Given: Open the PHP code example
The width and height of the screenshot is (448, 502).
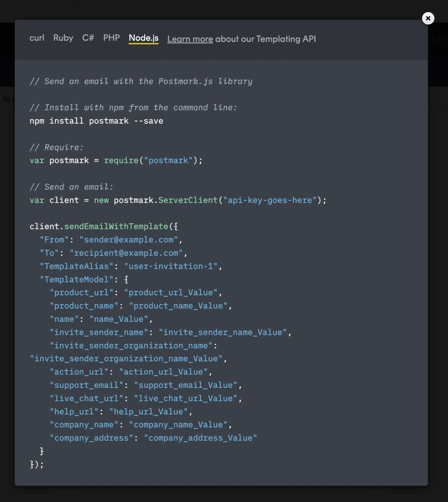Looking at the screenshot, I should pos(111,38).
